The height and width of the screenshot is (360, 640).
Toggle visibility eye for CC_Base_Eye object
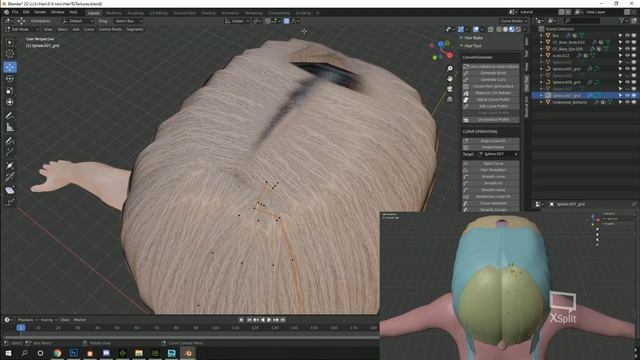(627, 49)
